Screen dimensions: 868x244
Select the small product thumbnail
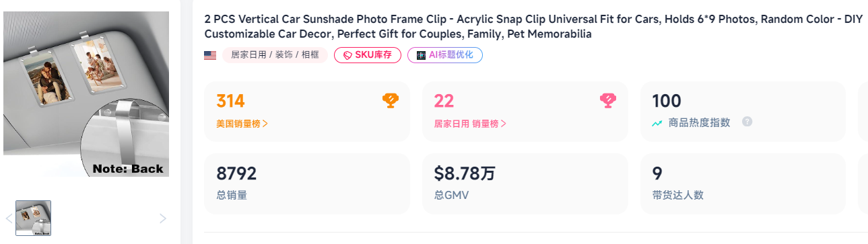click(34, 218)
